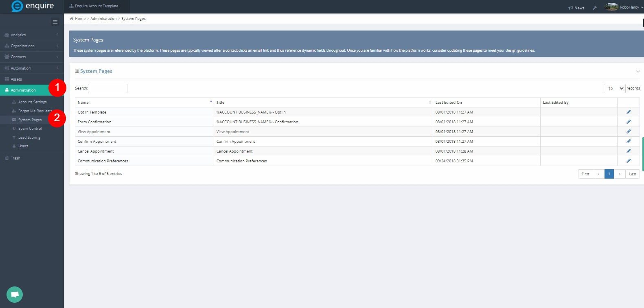Expand the Organizations menu arrow
The height and width of the screenshot is (308, 644).
57,46
